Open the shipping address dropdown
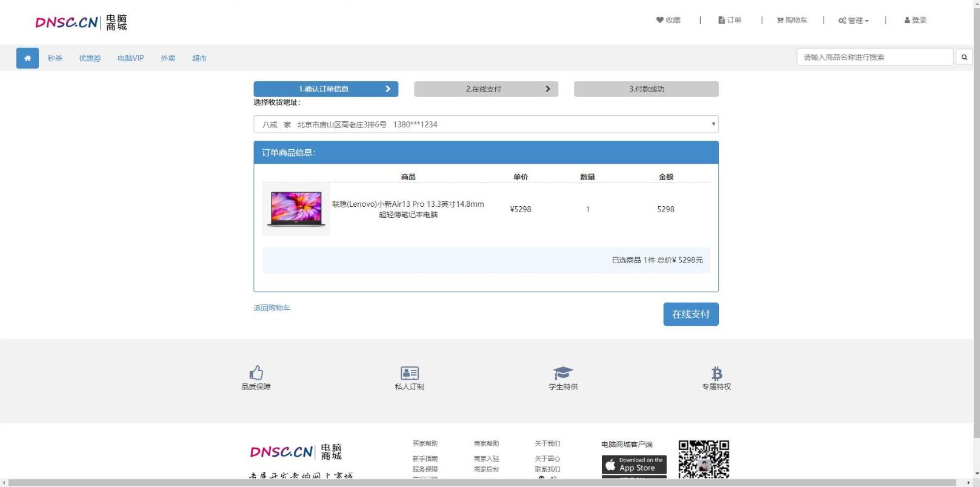Image resolution: width=980 pixels, height=487 pixels. pyautogui.click(x=486, y=124)
